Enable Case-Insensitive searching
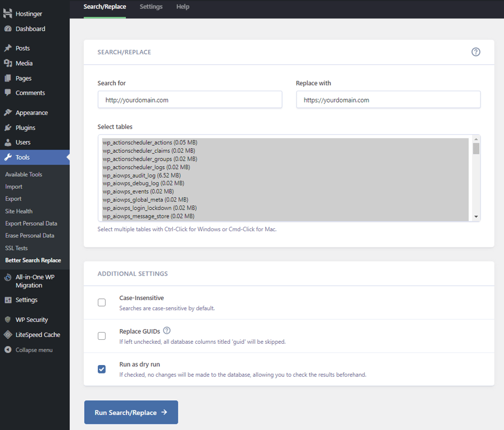 tap(101, 302)
